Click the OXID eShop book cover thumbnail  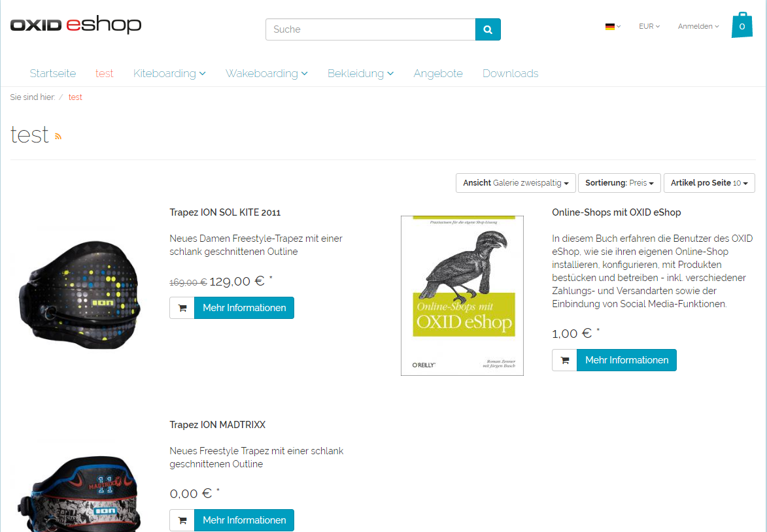462,295
